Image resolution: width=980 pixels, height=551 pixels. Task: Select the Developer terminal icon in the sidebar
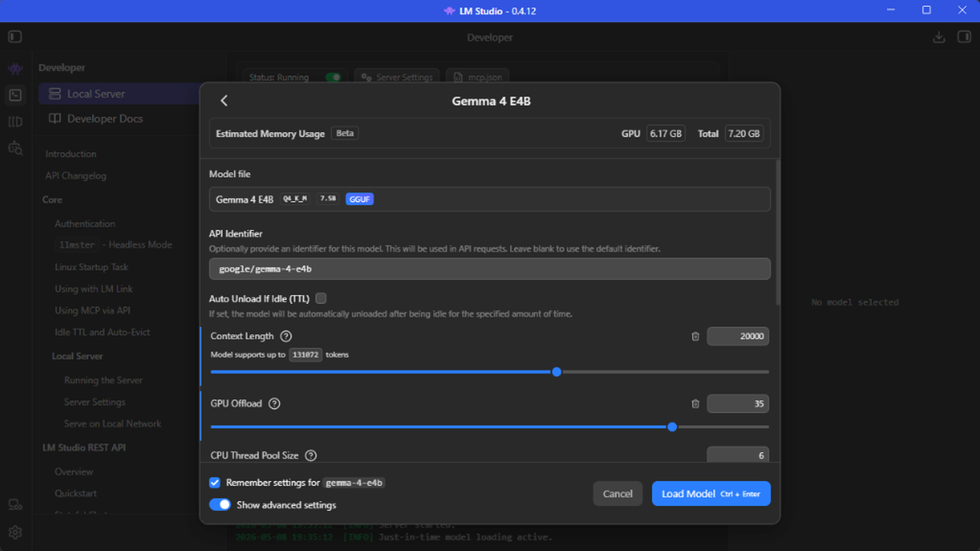[15, 95]
